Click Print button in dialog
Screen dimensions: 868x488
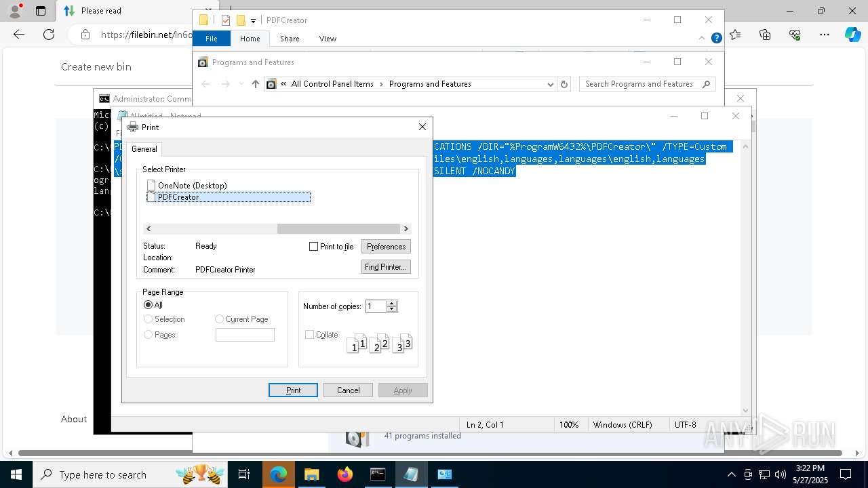(293, 390)
